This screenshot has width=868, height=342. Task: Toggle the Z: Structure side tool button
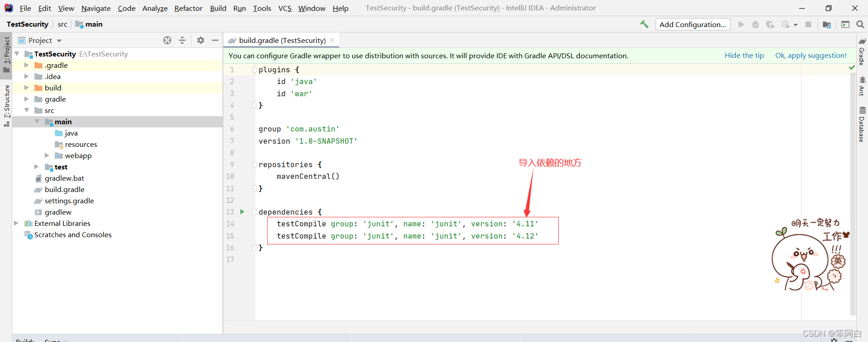[x=6, y=105]
